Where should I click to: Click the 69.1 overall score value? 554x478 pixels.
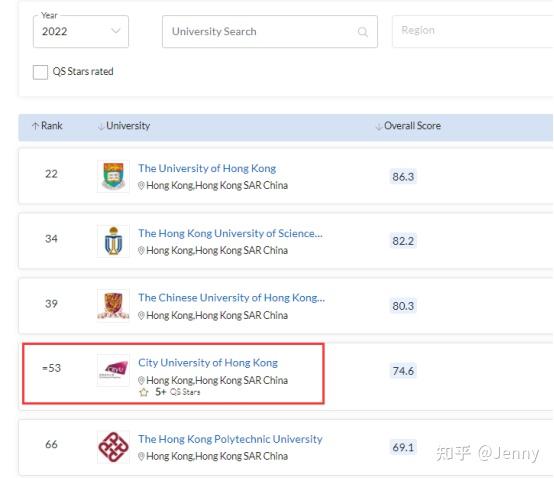coord(403,448)
